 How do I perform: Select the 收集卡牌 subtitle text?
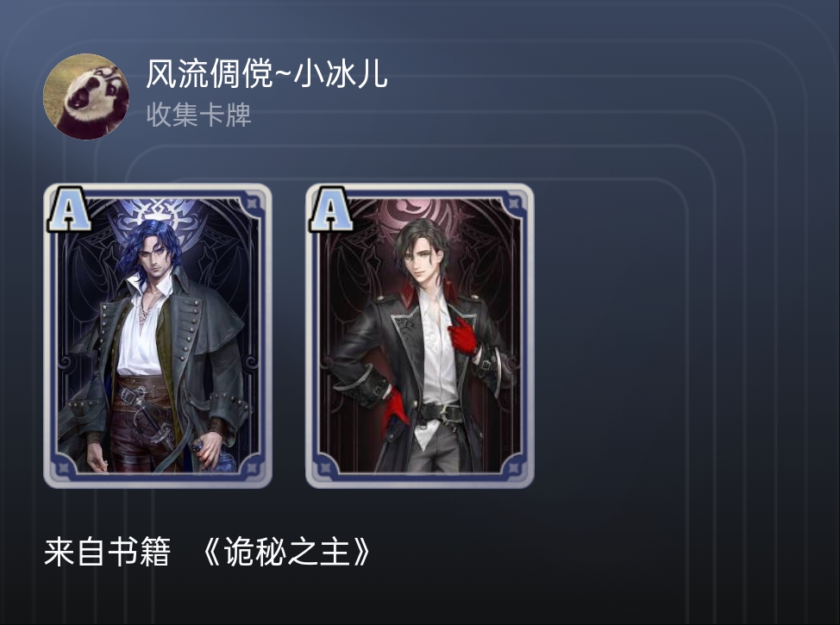pos(198,116)
